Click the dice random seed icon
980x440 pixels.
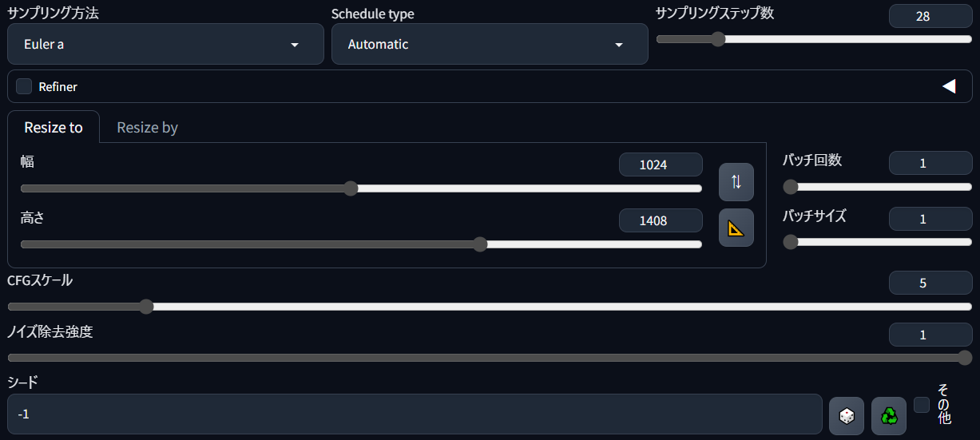tap(847, 416)
